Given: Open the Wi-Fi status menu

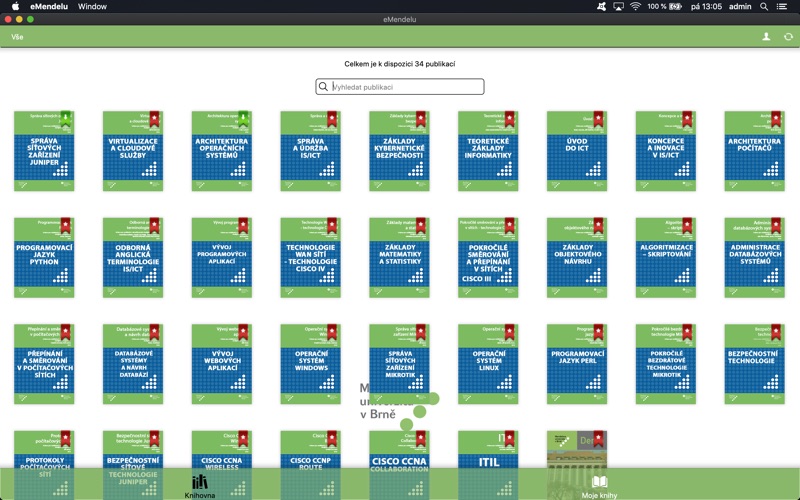Looking at the screenshot, I should tap(635, 7).
